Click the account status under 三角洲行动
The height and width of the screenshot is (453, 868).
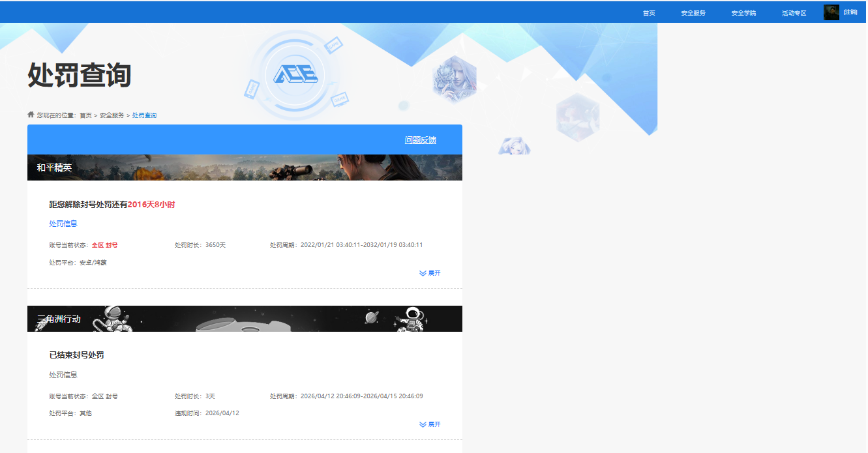pos(83,396)
